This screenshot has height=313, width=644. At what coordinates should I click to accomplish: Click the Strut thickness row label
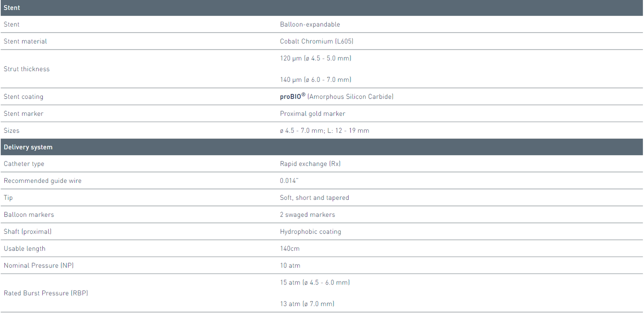coord(27,69)
